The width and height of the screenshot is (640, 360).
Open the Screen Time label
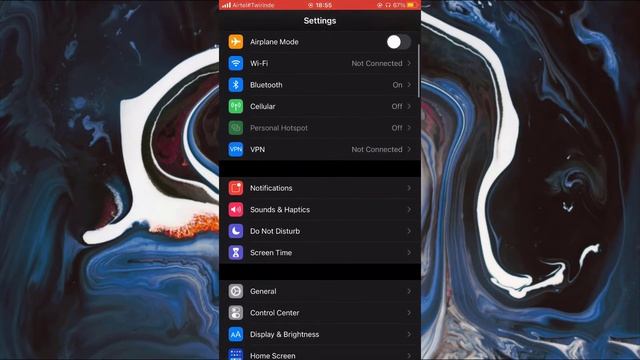(271, 253)
